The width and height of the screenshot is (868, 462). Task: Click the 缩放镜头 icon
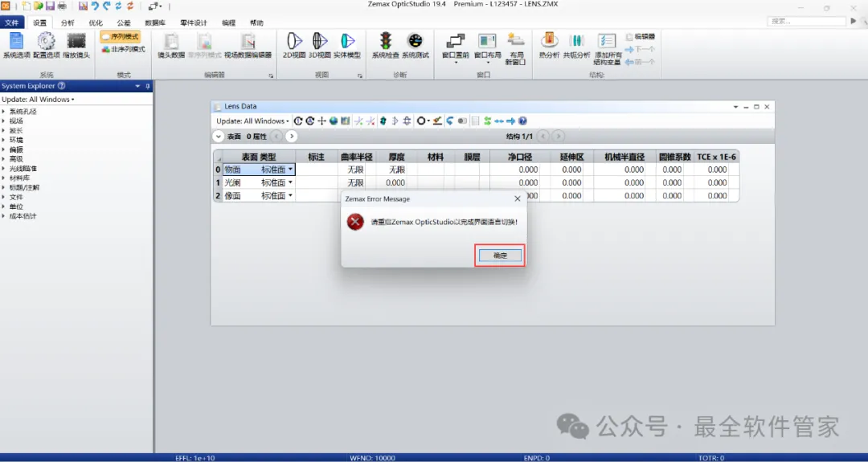tap(76, 45)
